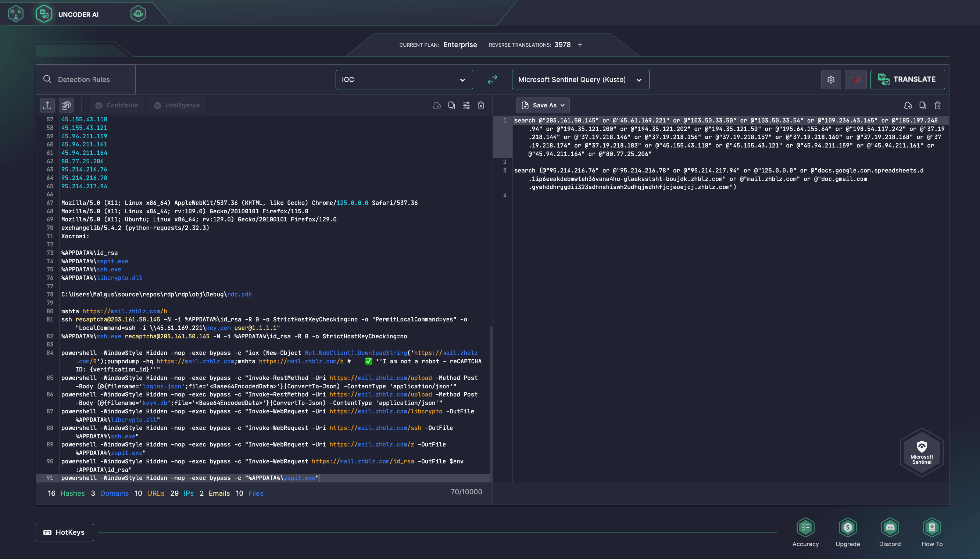The width and height of the screenshot is (980, 559).
Task: Open Microsoft Sentinel Query target dropdown
Action: point(580,79)
